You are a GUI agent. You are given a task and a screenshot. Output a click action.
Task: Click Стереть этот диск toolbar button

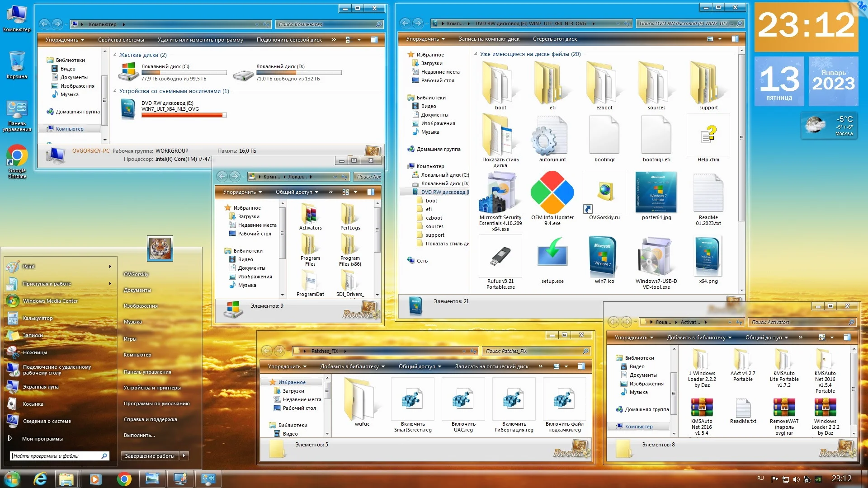point(555,39)
